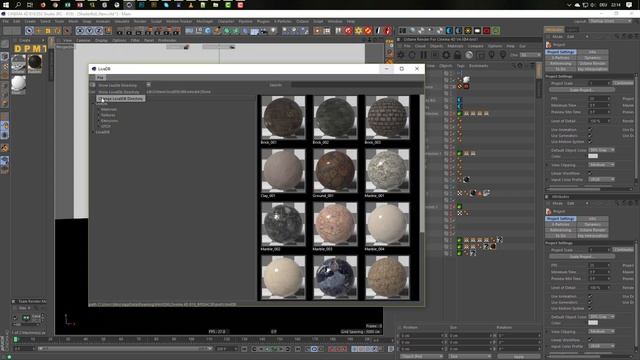Toggle the Show LiveDB Directory checkbox
This screenshot has width=640, height=360.
click(149, 85)
